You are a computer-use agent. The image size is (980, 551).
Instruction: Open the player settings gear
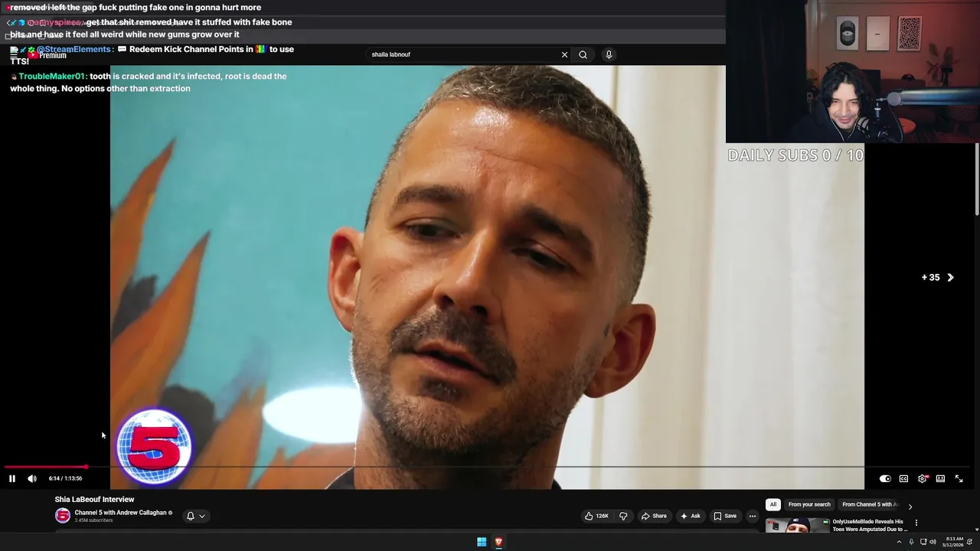pos(923,478)
